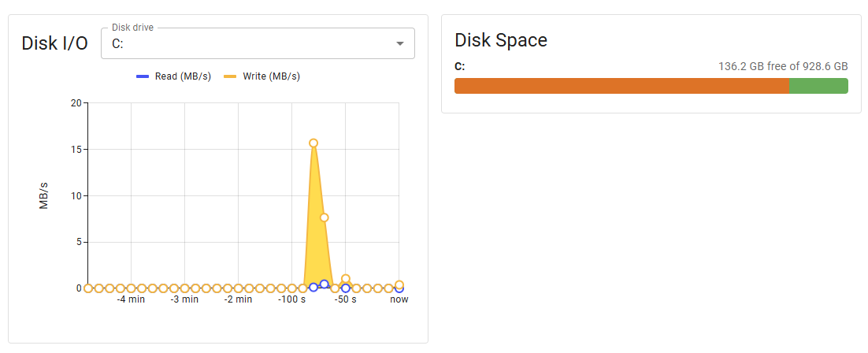Click the Disk Space heading
Viewport: 868px width, 353px height.
(x=501, y=40)
